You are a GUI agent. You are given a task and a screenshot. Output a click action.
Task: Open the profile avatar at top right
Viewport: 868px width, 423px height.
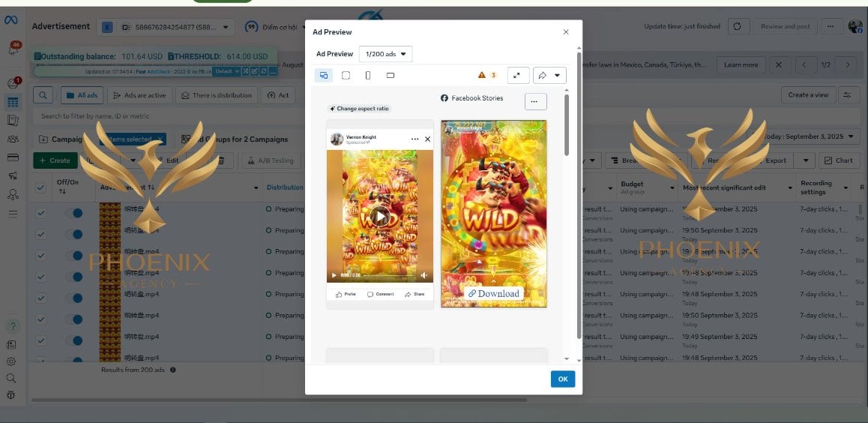pos(855,26)
